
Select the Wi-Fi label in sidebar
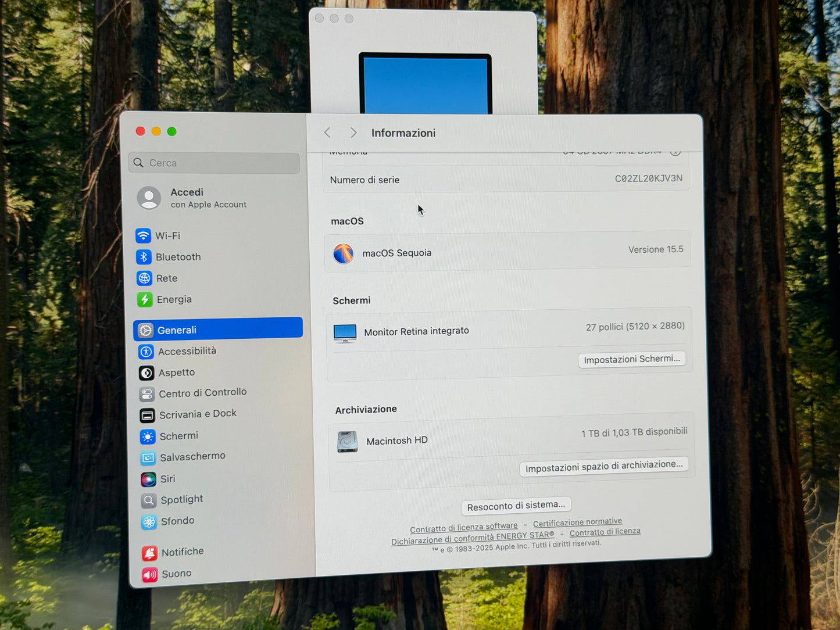coord(167,235)
